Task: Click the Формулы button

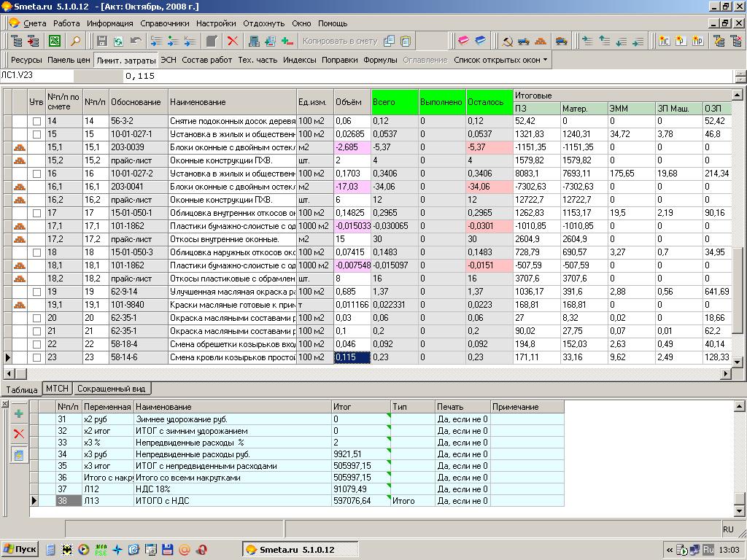Action: point(380,60)
